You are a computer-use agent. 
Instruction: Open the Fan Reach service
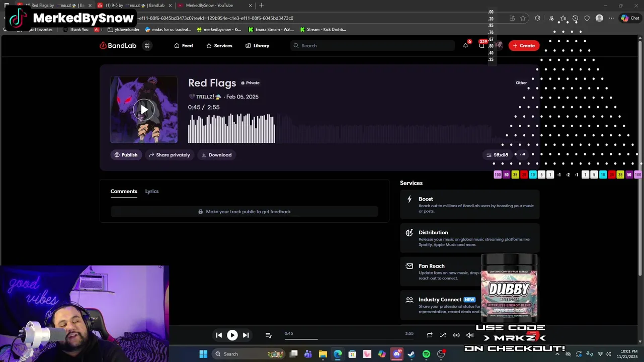point(440,271)
